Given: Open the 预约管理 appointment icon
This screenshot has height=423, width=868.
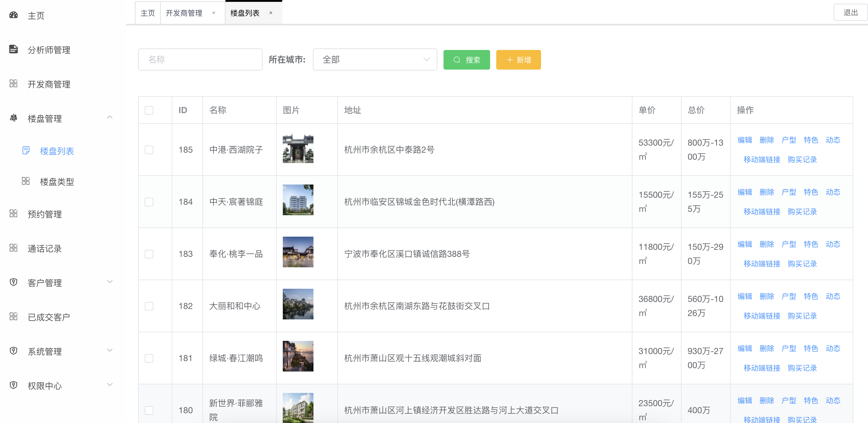Looking at the screenshot, I should click(13, 214).
